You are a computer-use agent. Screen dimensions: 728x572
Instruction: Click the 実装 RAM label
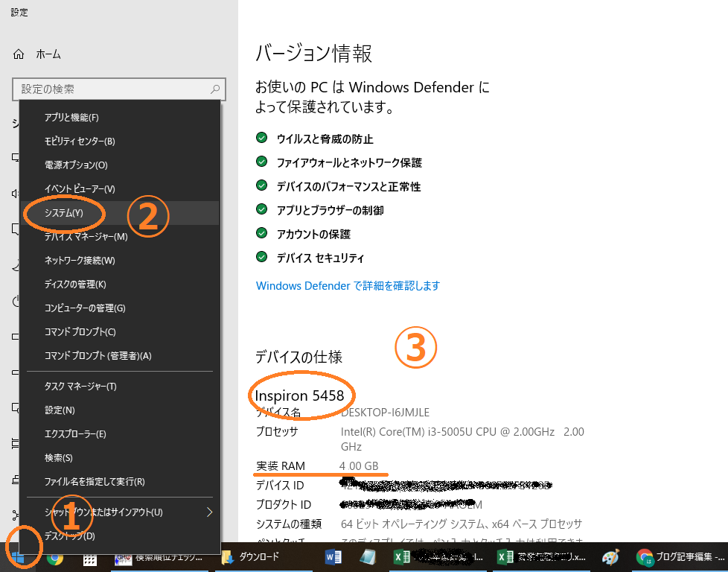coord(281,466)
